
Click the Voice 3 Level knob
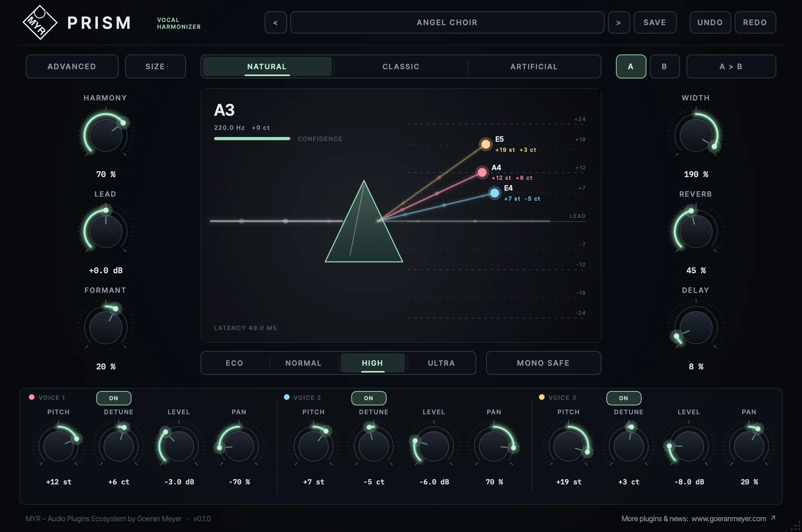pos(689,446)
